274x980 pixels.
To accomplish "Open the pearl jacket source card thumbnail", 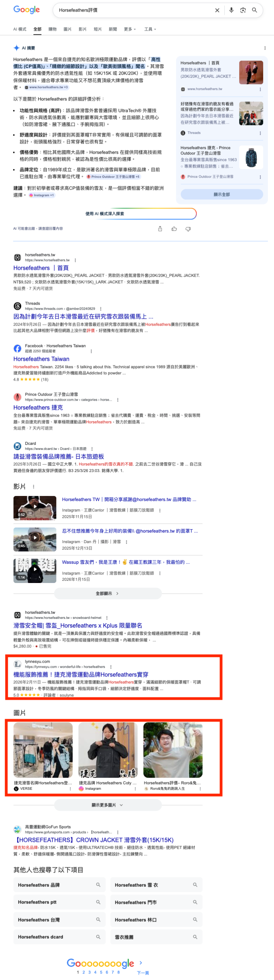I will 251,72.
